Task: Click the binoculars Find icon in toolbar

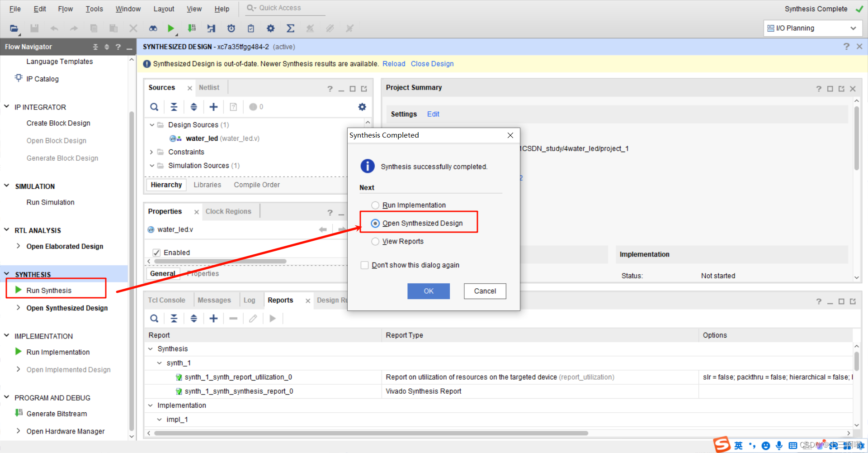Action: pos(153,29)
